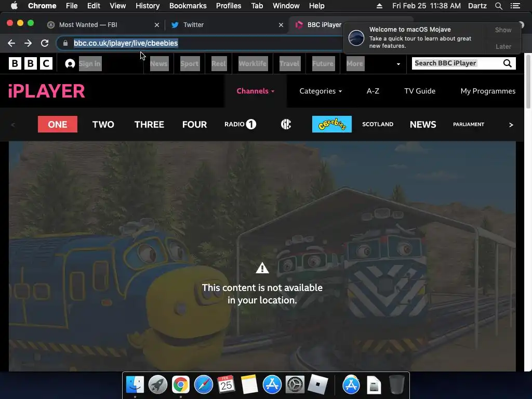This screenshot has width=532, height=399.
Task: Select the BBC NEWS channel
Action: coord(423,125)
